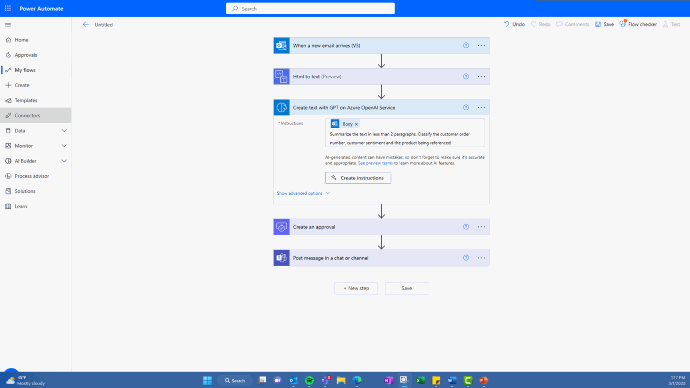Open help for Create an approval step
The height and width of the screenshot is (388, 690).
click(x=466, y=227)
